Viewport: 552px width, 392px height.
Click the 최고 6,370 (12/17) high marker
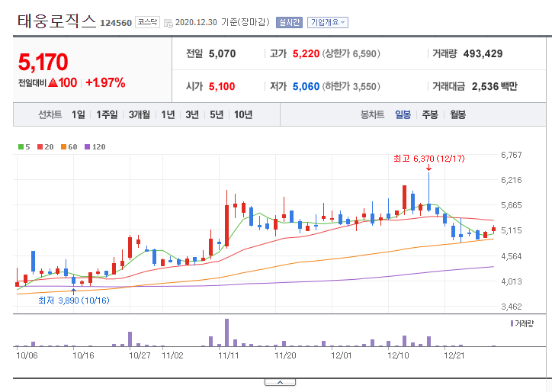[428, 159]
